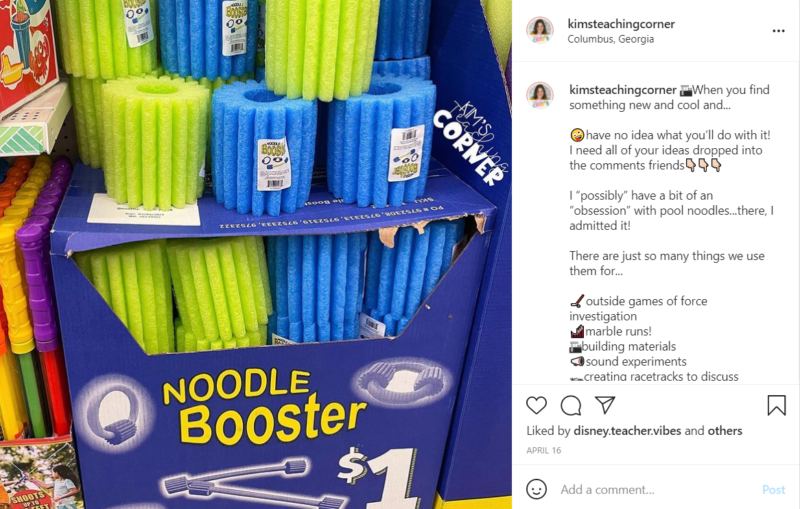
Task: Open Columbus, Georgia location link
Action: (610, 39)
